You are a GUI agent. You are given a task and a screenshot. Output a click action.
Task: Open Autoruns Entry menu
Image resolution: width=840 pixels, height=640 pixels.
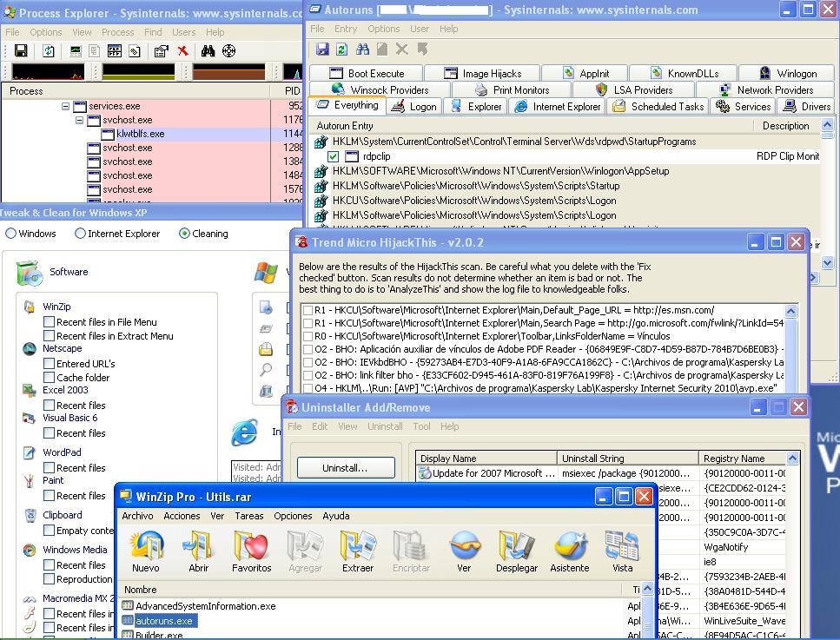point(346,29)
